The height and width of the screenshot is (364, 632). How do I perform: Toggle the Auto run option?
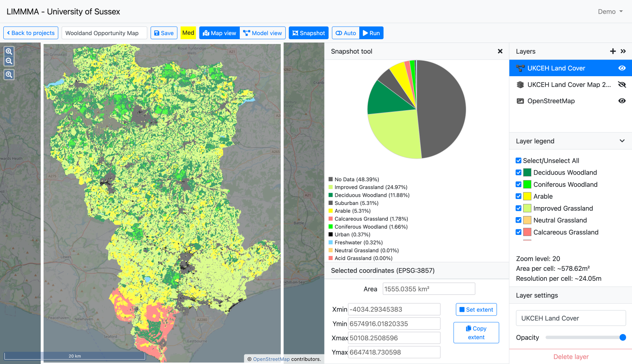(x=346, y=33)
